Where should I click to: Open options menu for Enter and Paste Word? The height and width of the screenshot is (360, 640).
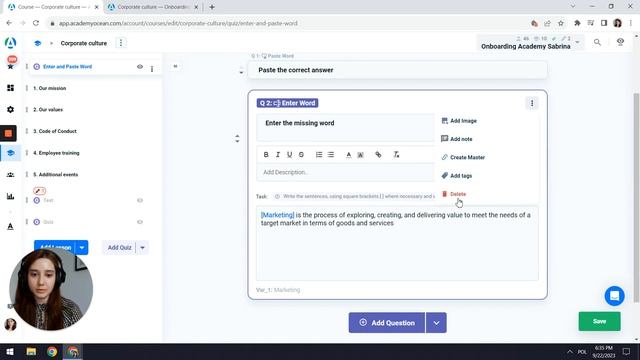tap(152, 69)
